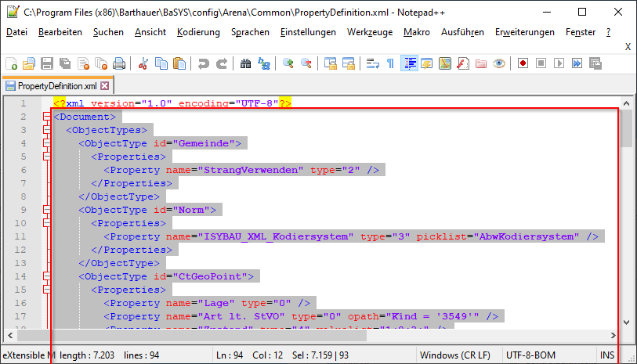Screen dimensions: 637x364
Task: Click the Print icon in toolbar
Action: (118, 63)
